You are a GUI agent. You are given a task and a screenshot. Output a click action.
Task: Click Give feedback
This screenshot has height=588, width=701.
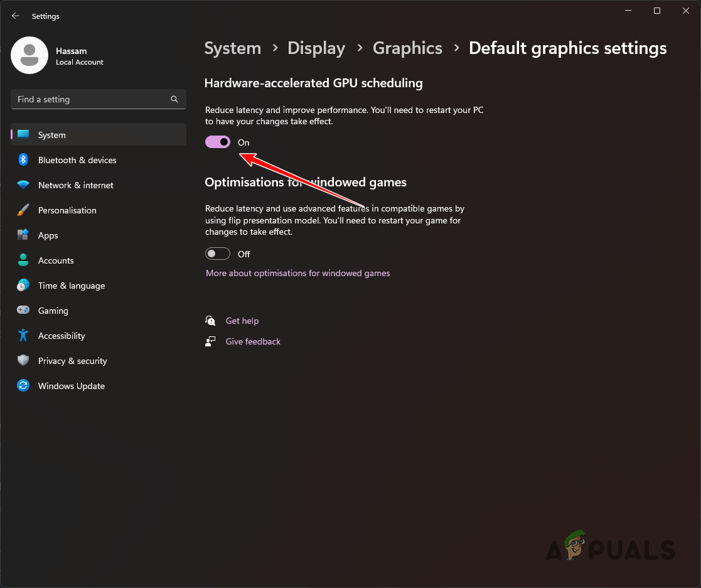253,341
